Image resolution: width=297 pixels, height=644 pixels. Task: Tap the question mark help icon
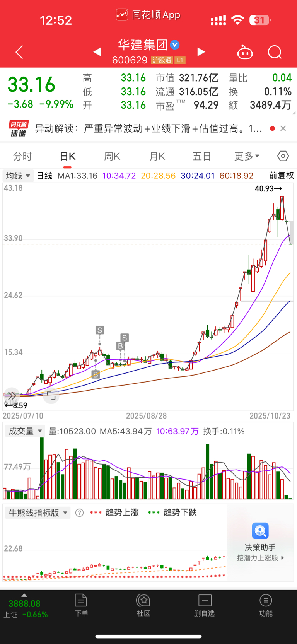point(79,513)
